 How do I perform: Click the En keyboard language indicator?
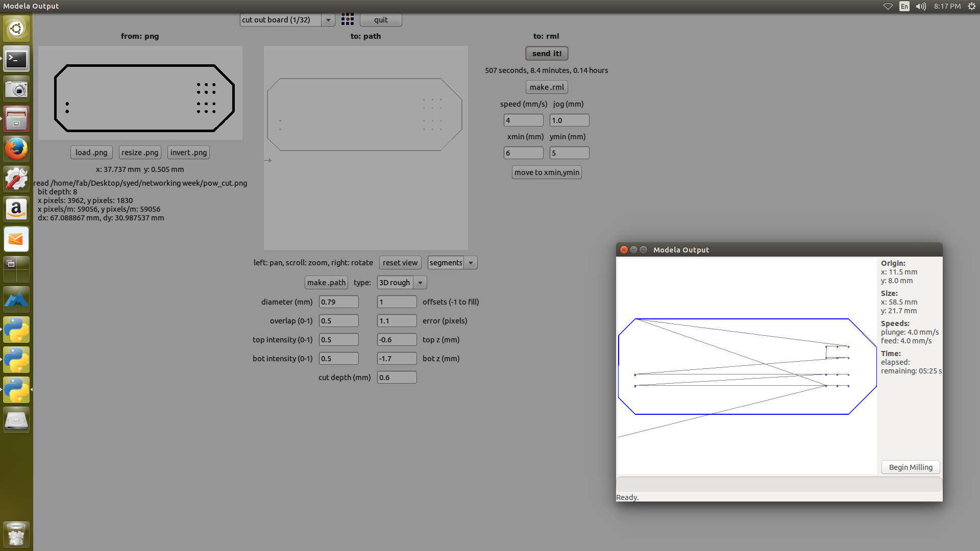coord(904,6)
